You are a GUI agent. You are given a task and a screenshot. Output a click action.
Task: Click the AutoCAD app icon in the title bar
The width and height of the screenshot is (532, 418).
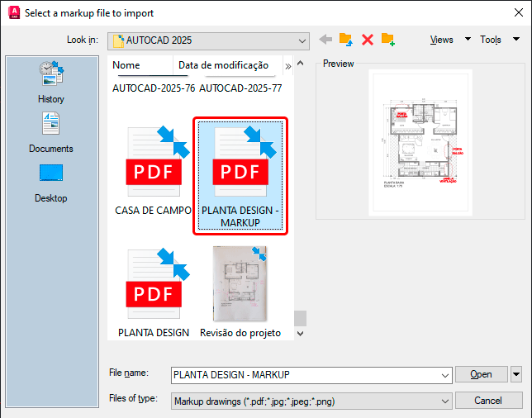point(14,13)
